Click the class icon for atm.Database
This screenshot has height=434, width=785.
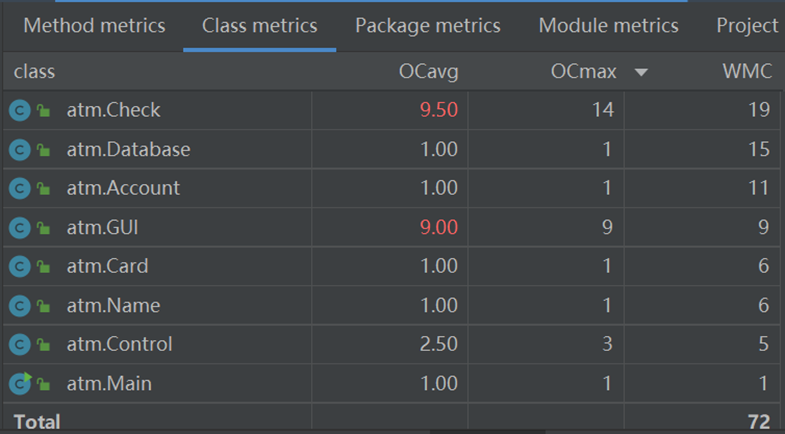coord(20,149)
